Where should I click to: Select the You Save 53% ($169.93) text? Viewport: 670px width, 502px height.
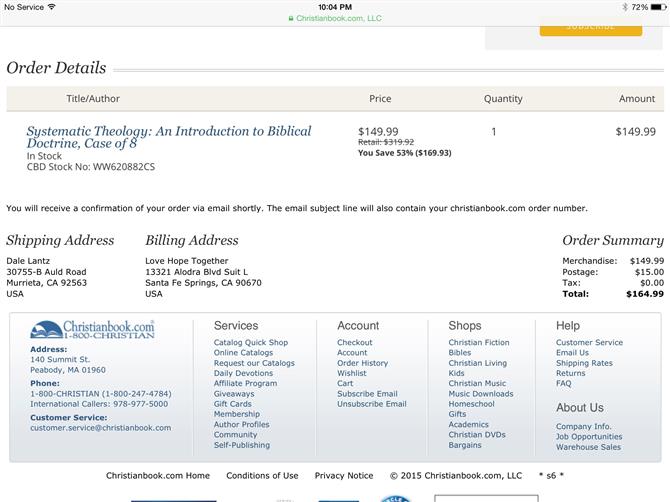pyautogui.click(x=405, y=153)
